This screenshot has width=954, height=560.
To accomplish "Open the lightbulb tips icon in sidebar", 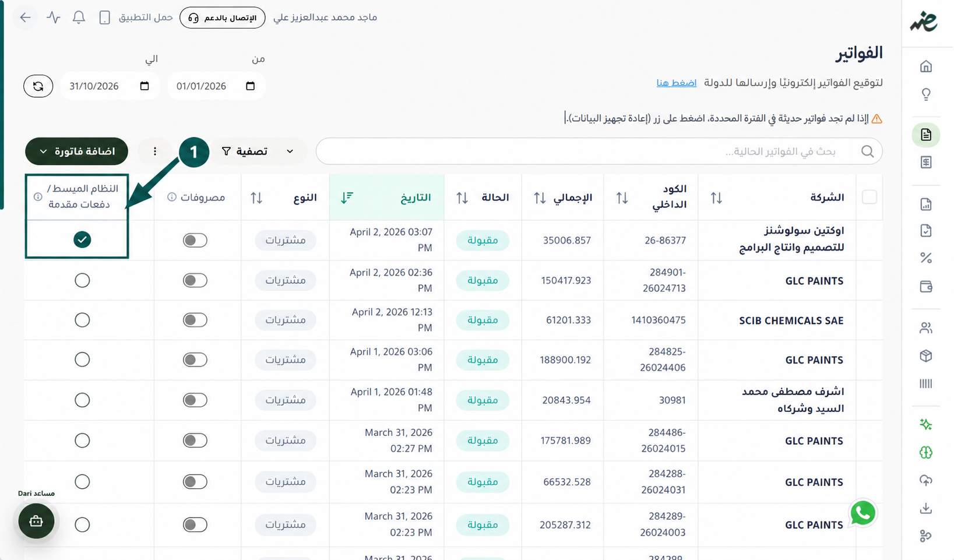I will tap(925, 94).
